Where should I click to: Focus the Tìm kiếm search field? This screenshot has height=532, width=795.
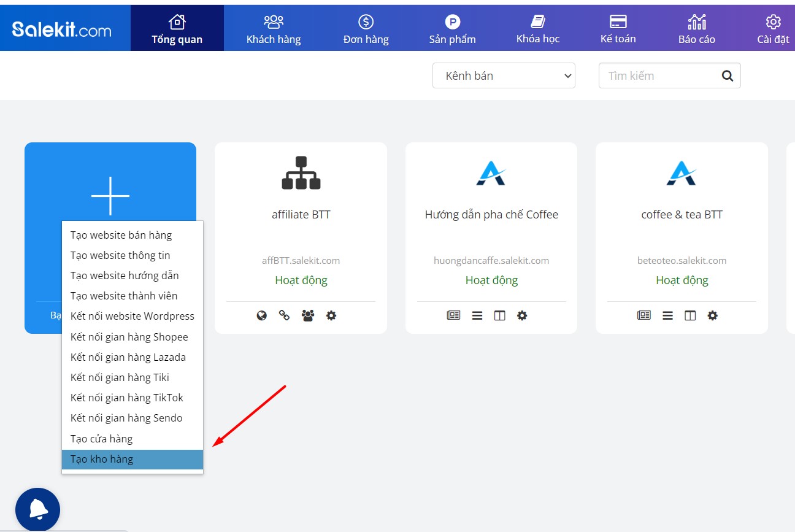coord(659,76)
